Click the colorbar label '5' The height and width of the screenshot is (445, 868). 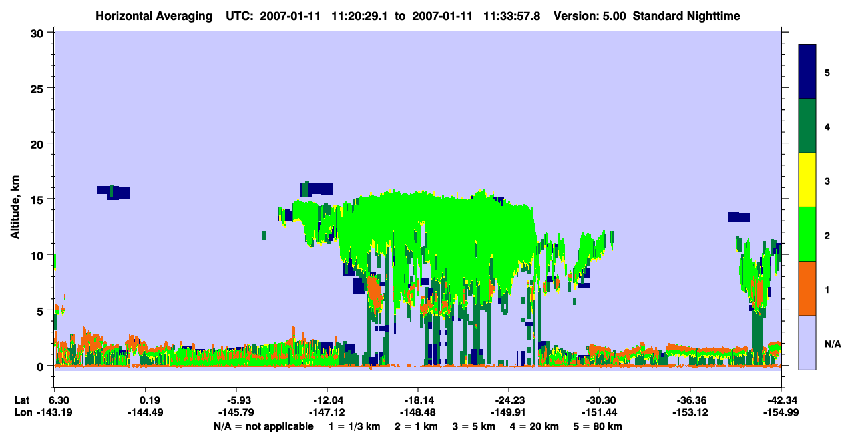coord(827,72)
